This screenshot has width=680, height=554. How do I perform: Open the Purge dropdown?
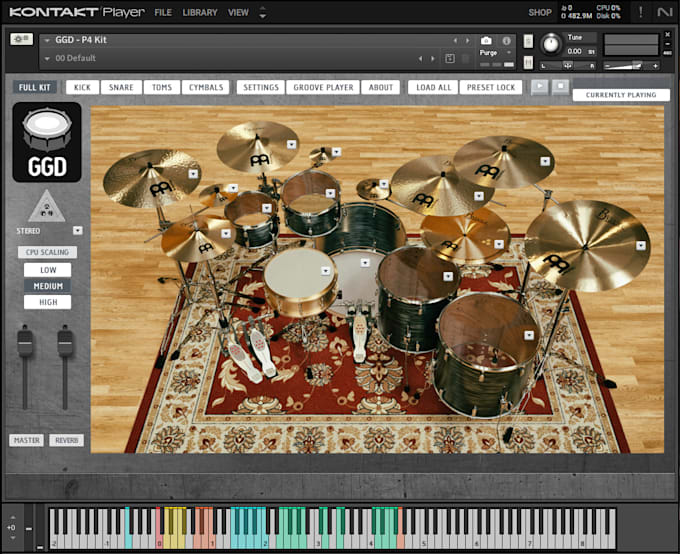pyautogui.click(x=509, y=52)
